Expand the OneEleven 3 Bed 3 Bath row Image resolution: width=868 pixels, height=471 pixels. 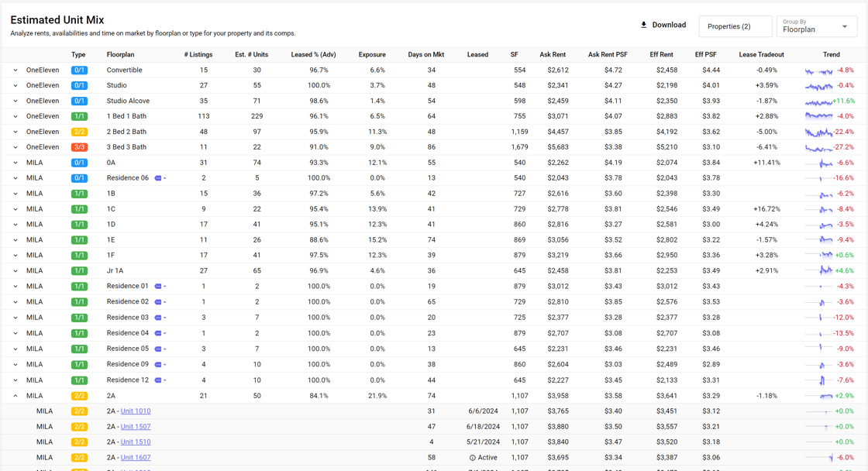15,147
